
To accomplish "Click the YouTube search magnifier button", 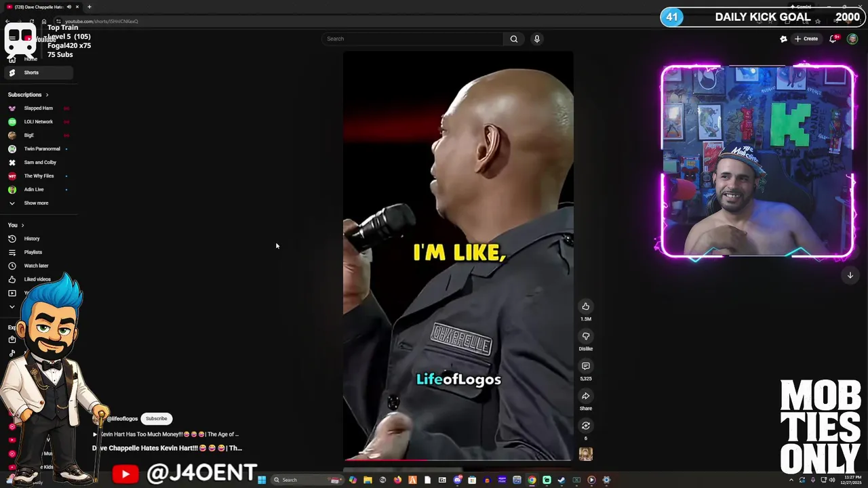I will [x=514, y=39].
